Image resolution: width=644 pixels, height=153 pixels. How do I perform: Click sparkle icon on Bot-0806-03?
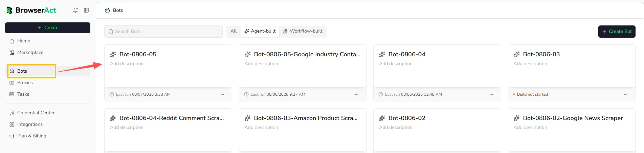[x=517, y=54]
